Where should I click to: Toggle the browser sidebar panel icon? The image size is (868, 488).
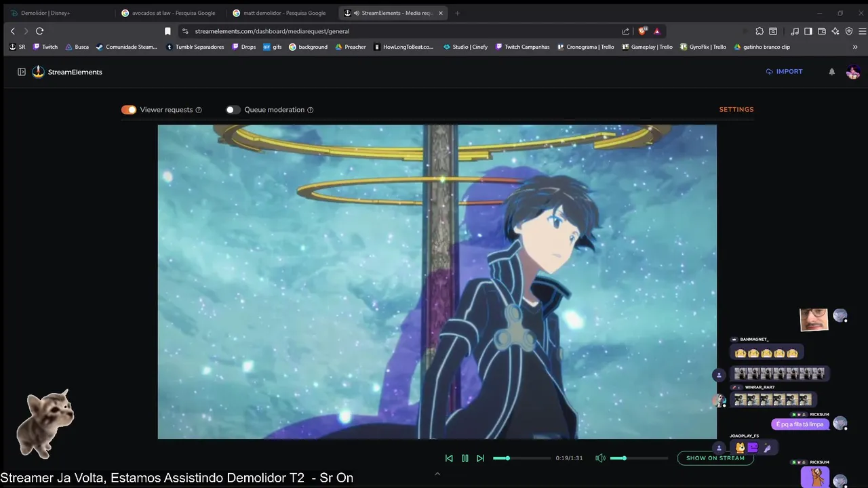click(808, 31)
